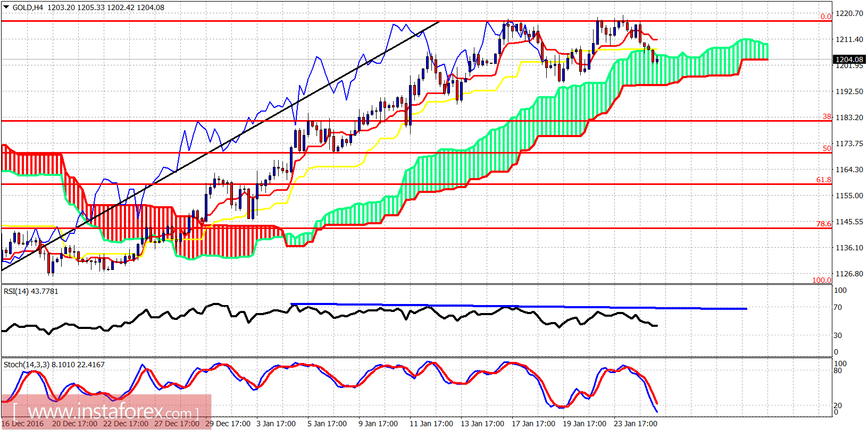
Task: Click the 1220.70 price axis value
Action: tap(849, 13)
